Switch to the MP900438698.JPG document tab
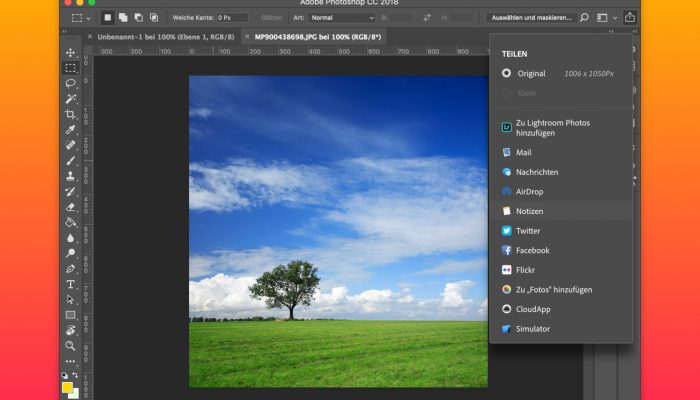Screen dimensions: 700x400 pos(318,37)
